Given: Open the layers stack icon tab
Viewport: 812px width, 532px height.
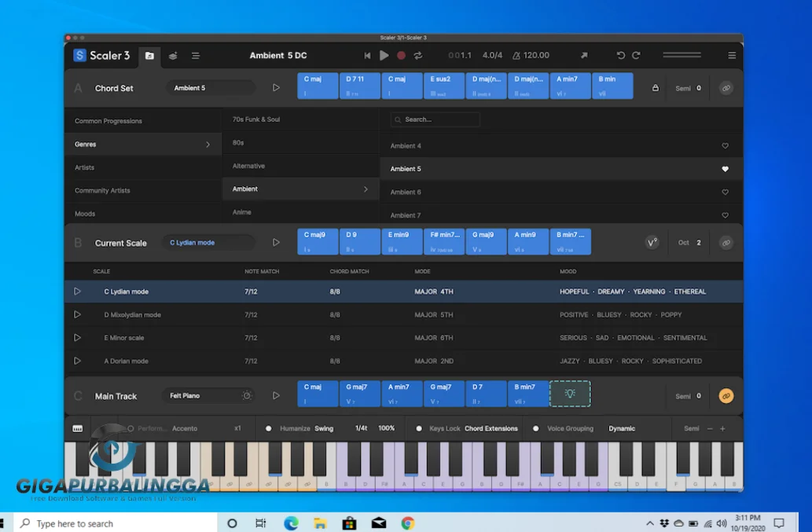Looking at the screenshot, I should 173,56.
